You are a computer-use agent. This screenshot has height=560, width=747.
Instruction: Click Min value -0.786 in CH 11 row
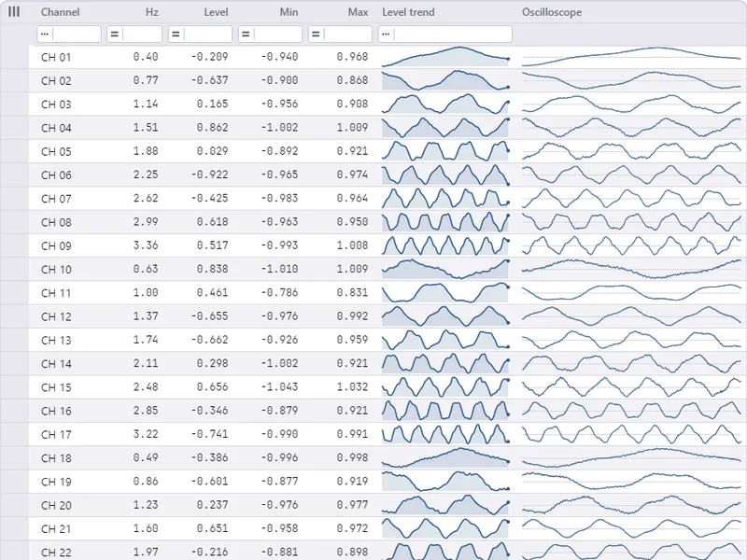pos(279,292)
